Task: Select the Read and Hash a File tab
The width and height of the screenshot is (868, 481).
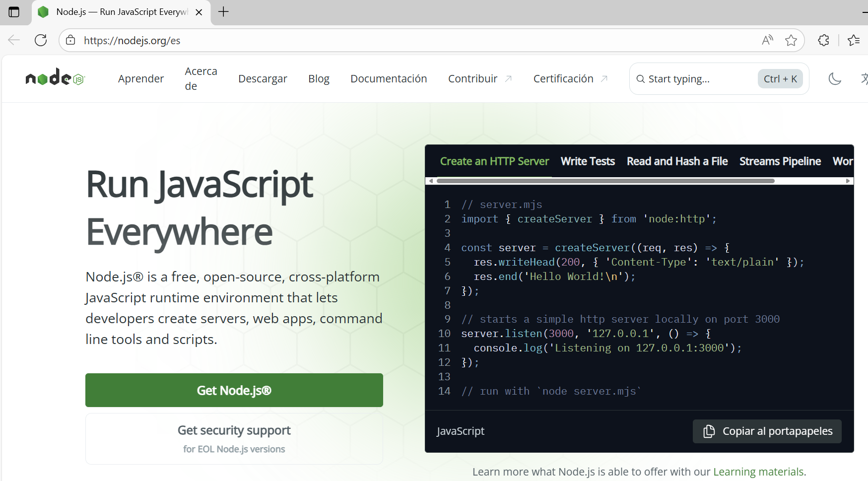Action: tap(677, 161)
